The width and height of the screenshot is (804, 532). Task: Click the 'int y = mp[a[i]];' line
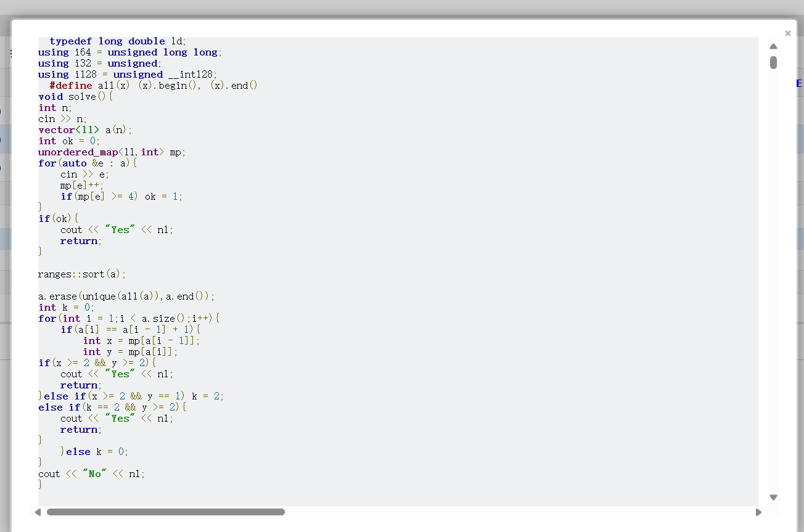131,352
